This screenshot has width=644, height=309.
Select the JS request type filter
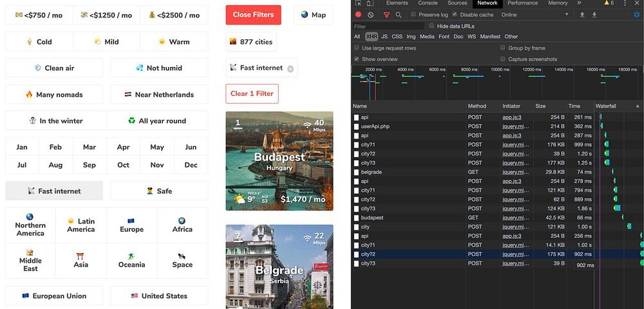point(384,37)
